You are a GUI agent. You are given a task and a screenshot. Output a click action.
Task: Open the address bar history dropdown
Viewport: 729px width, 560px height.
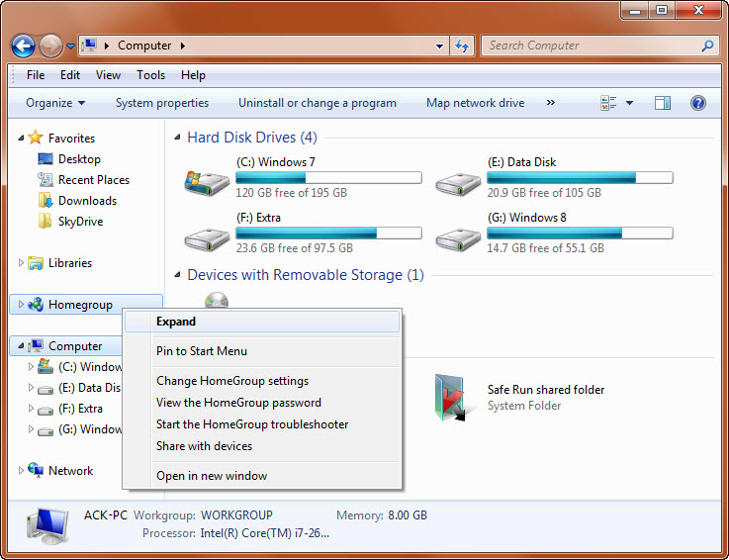(x=439, y=47)
